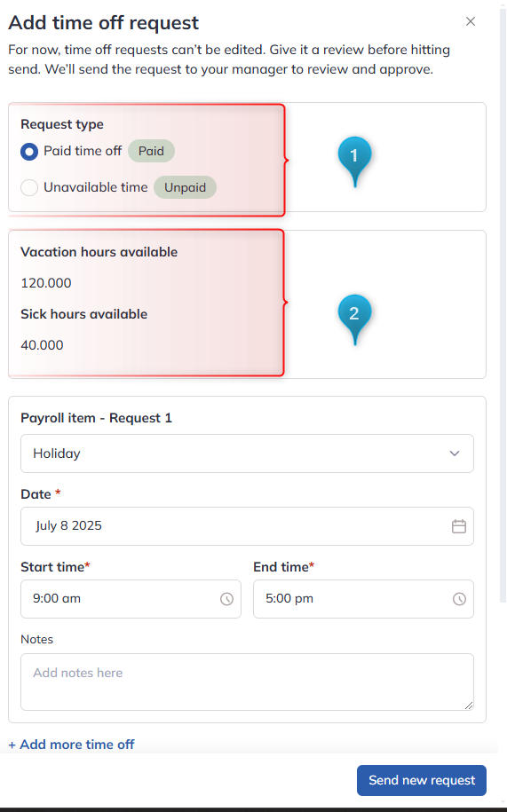Click Add more time off link

[x=71, y=745]
